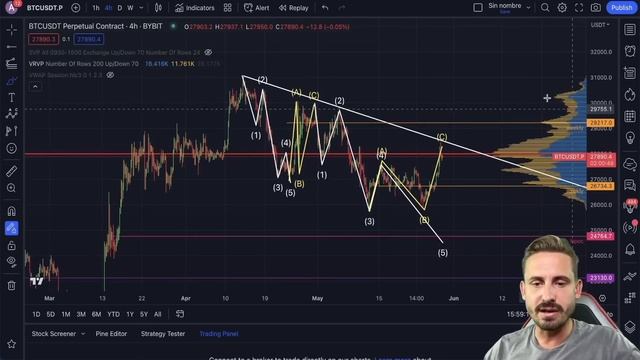The image size is (640, 360).
Task: Start bar Replay
Action: pos(293,8)
